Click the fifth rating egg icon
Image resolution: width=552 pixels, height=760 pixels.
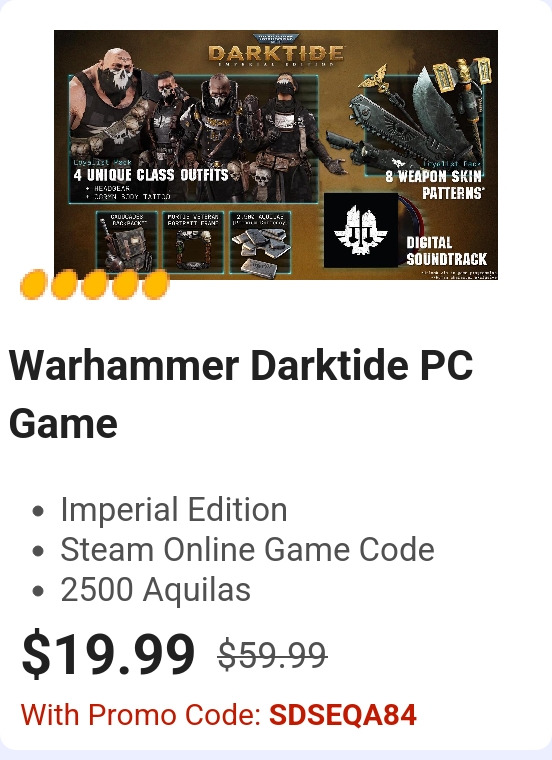pos(156,285)
